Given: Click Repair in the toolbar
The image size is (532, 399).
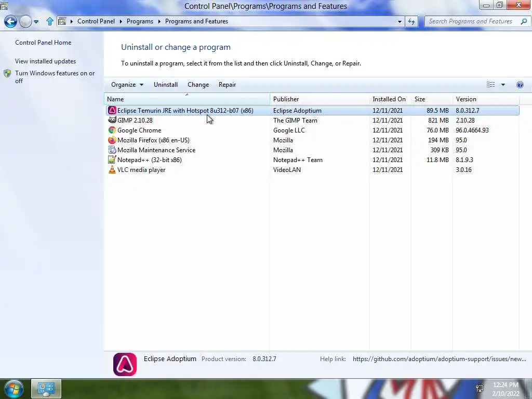Looking at the screenshot, I should [228, 85].
